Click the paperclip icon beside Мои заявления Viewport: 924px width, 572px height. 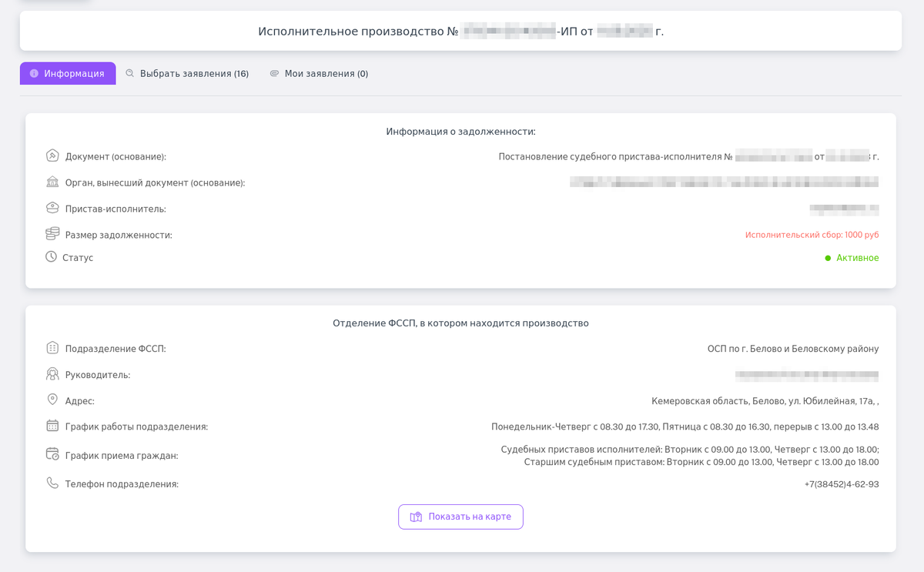pyautogui.click(x=274, y=73)
